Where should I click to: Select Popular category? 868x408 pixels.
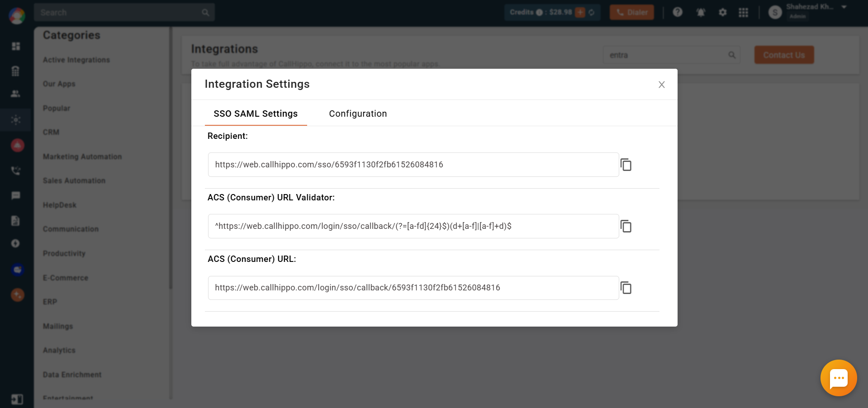(57, 108)
